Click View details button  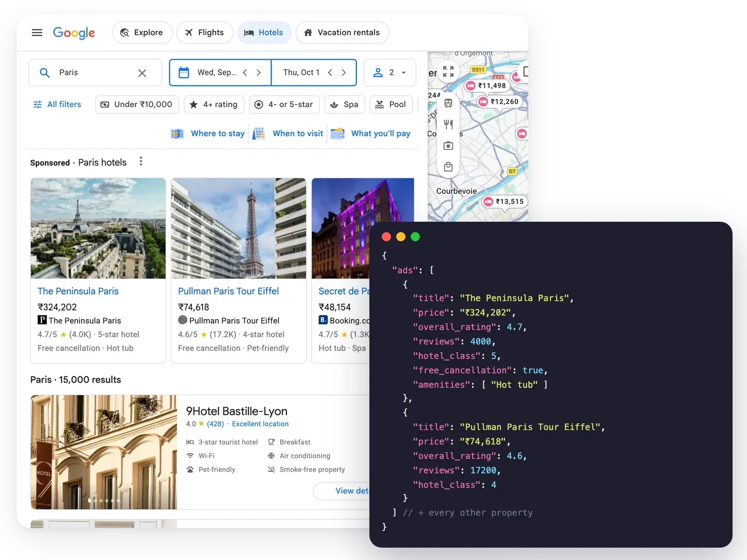click(342, 491)
